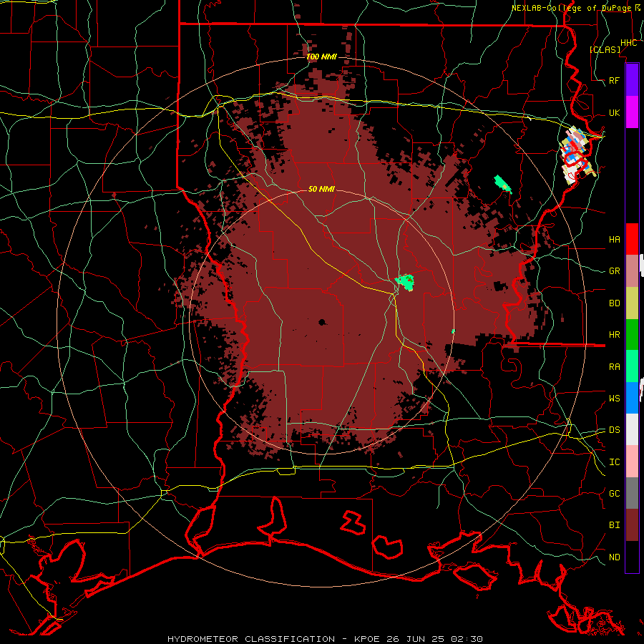The image size is (644, 644).
Task: Click the 'NEXLAB-College of DuPage' credit text
Action: [571, 8]
